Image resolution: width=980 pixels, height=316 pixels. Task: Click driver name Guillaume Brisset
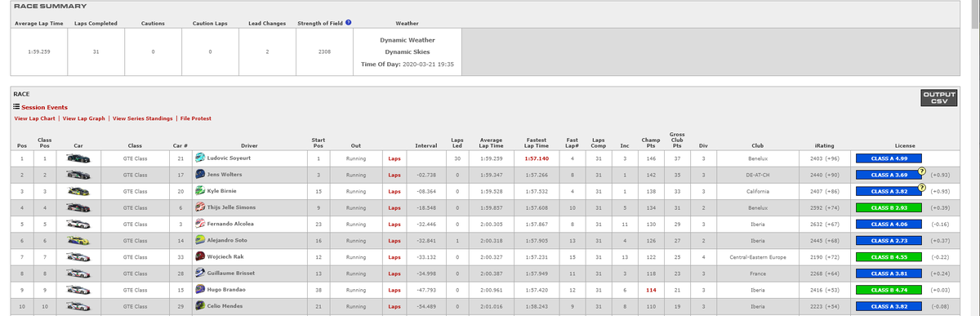(230, 273)
